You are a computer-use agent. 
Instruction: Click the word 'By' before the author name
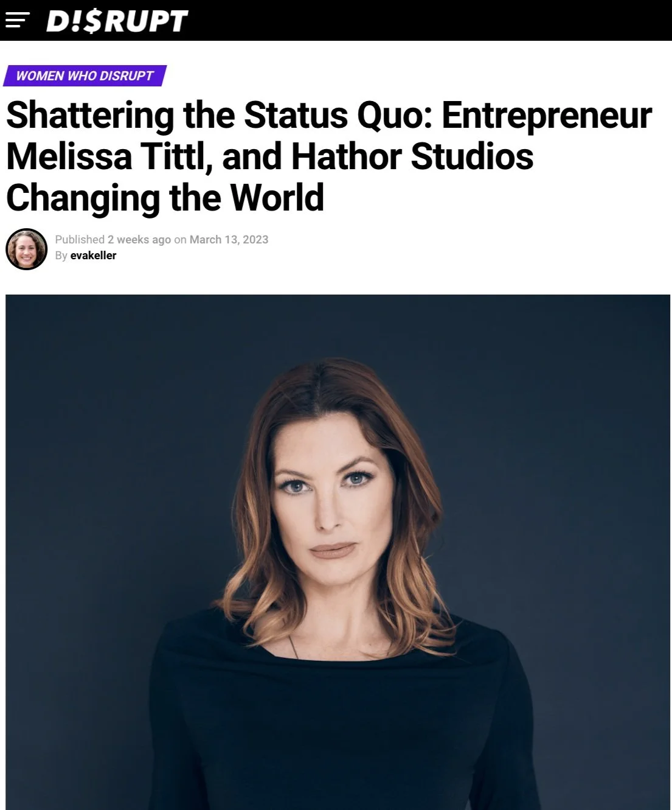click(x=61, y=256)
